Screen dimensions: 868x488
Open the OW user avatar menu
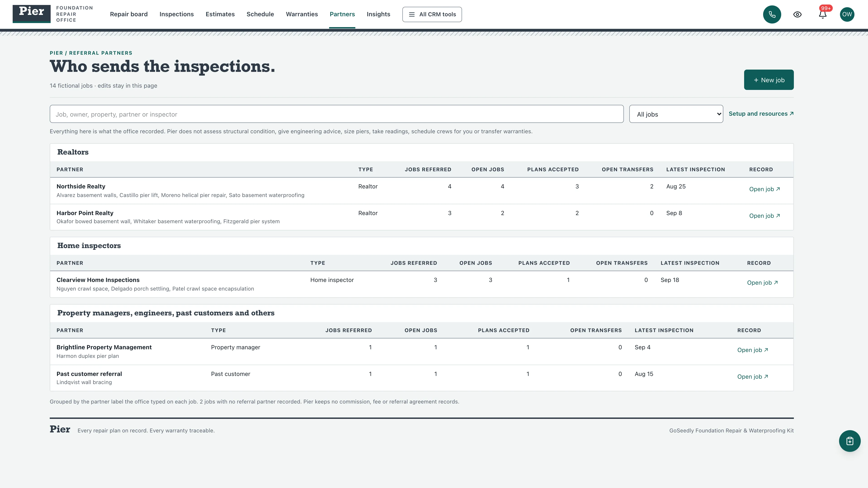pyautogui.click(x=847, y=14)
